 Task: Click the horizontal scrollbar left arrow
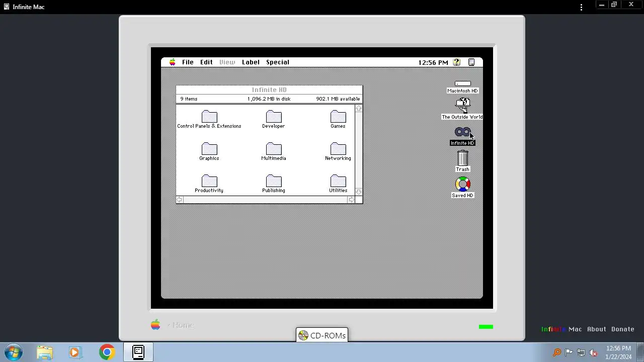[x=180, y=200]
